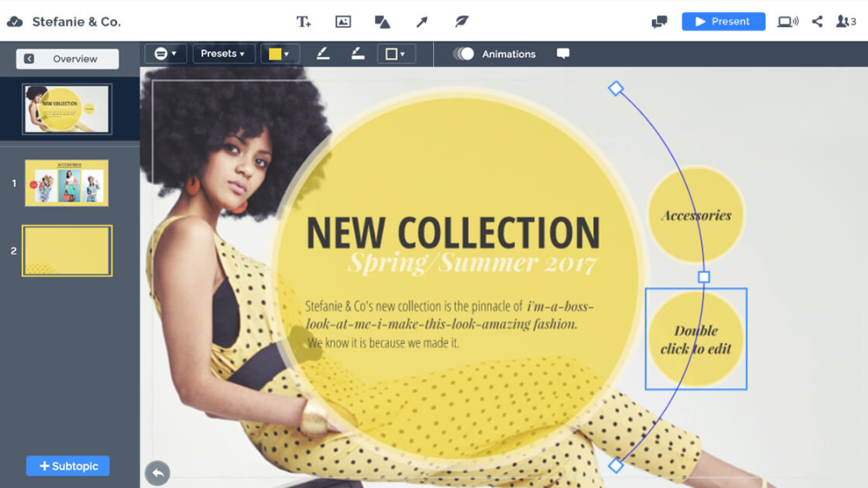Open the collaborators icon showing 3
868x488 pixels.
point(845,22)
